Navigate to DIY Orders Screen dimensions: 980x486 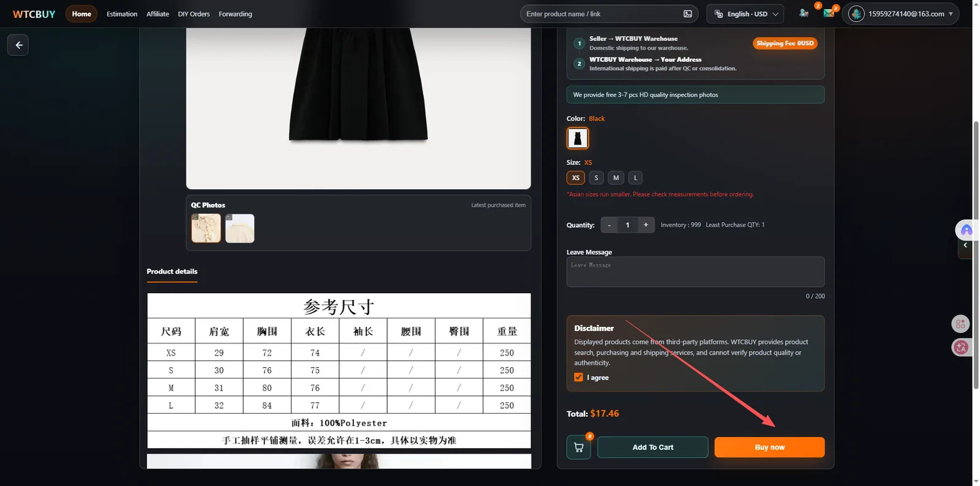coord(194,14)
